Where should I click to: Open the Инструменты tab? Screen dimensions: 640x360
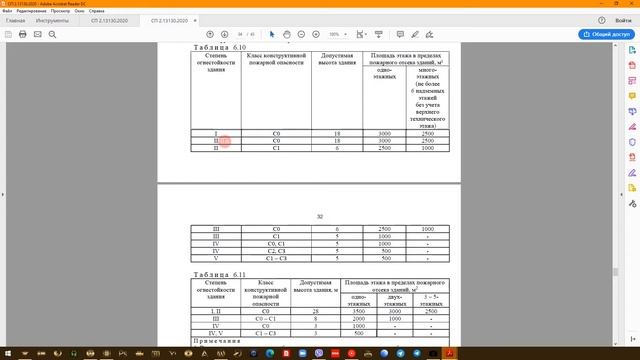(52, 20)
